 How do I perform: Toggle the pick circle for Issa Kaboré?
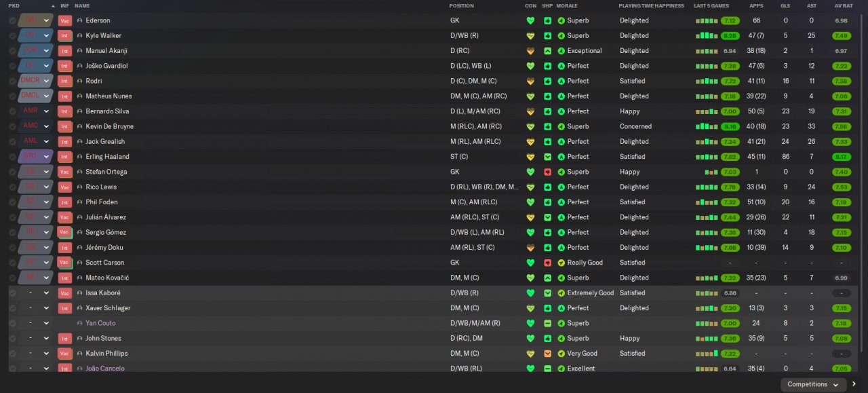point(12,293)
